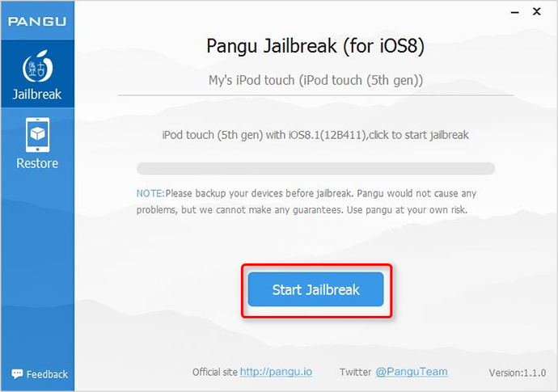This screenshot has height=392, width=558.
Task: Select the Jailbreak tab label
Action: pyautogui.click(x=37, y=95)
